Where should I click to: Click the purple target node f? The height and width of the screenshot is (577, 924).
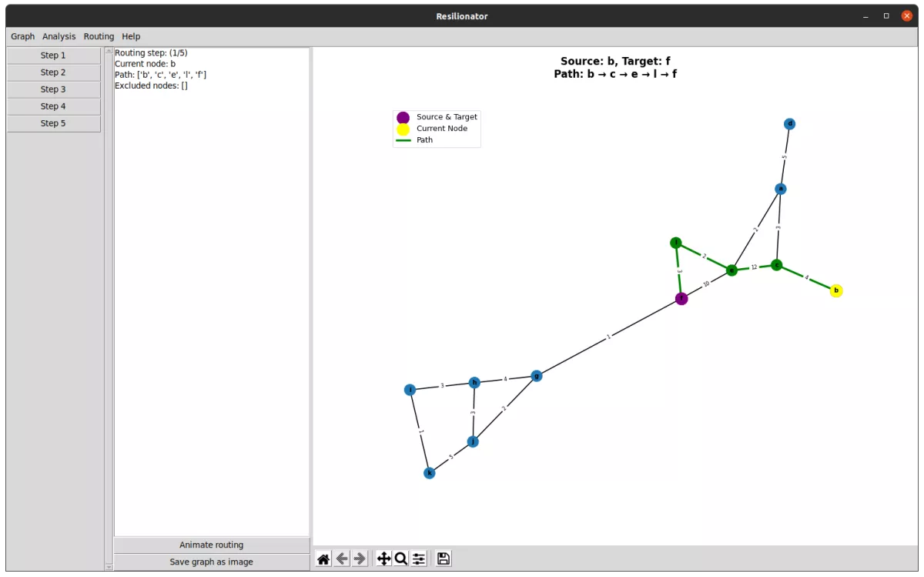[x=681, y=299]
